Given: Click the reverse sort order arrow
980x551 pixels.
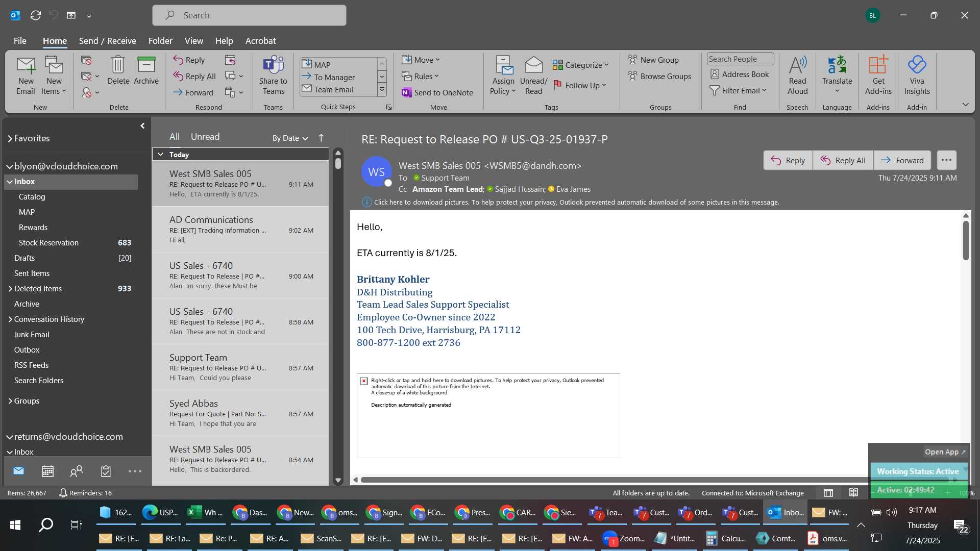Looking at the screenshot, I should (321, 138).
